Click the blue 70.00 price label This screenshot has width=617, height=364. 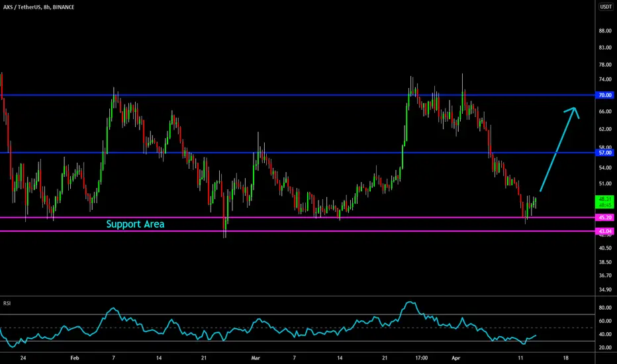tap(605, 95)
